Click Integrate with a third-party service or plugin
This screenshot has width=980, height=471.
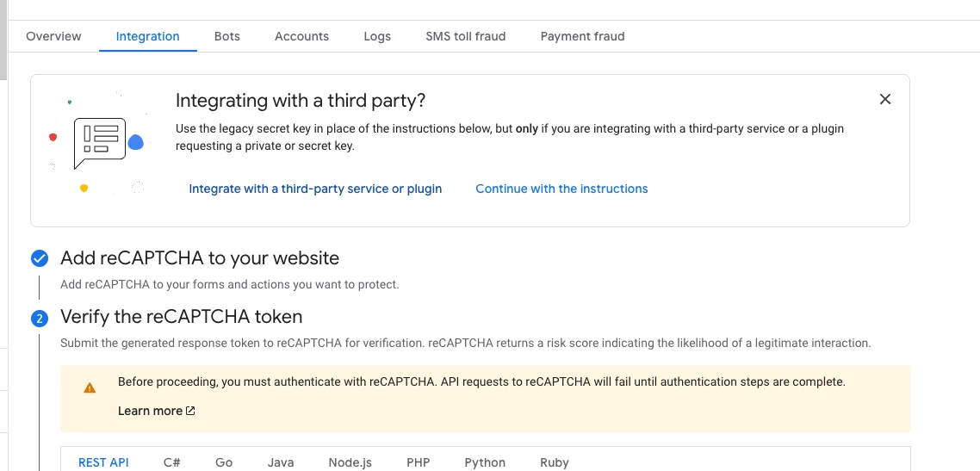pyautogui.click(x=316, y=189)
